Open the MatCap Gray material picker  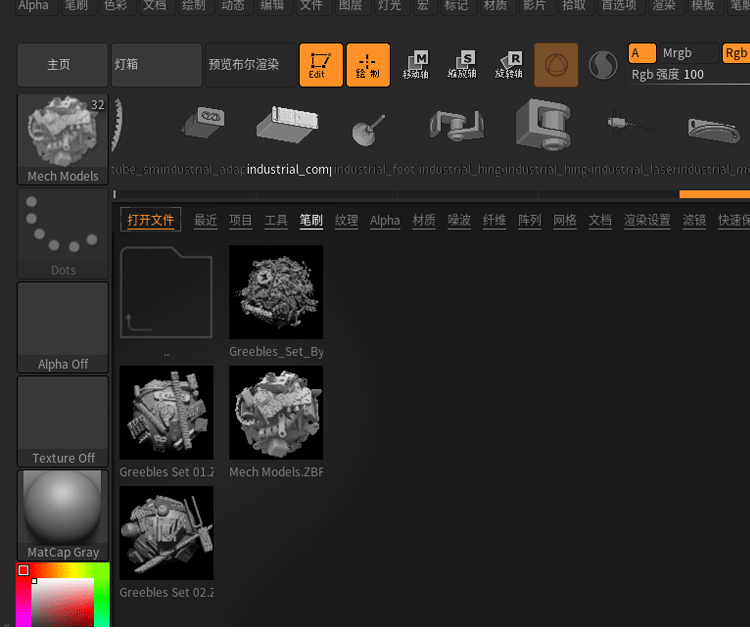(x=63, y=514)
